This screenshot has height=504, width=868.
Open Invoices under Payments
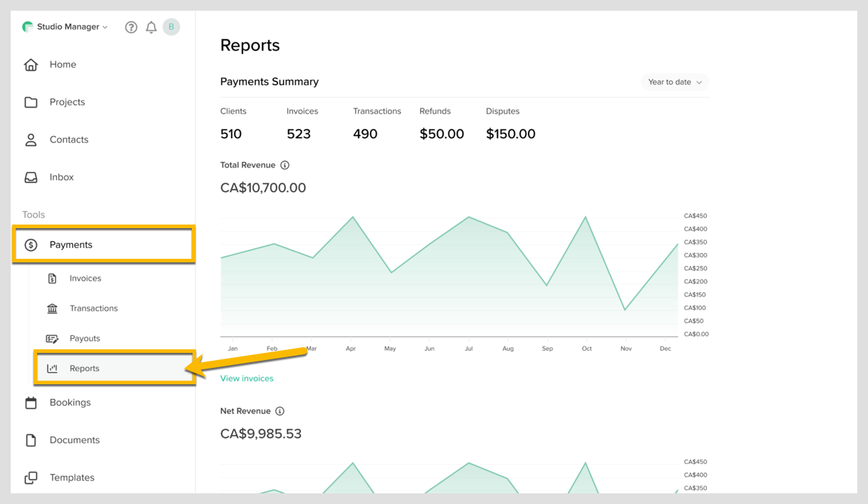[x=85, y=279]
